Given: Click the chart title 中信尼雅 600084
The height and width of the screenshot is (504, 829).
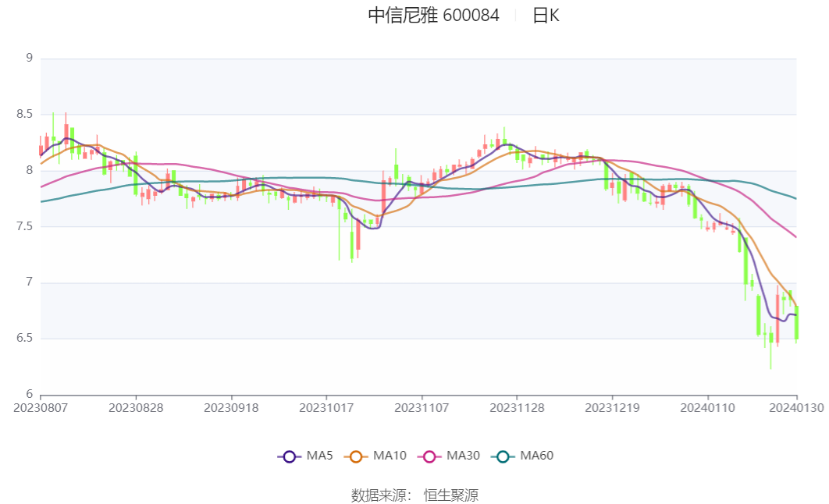Looking at the screenshot, I should click(433, 16).
